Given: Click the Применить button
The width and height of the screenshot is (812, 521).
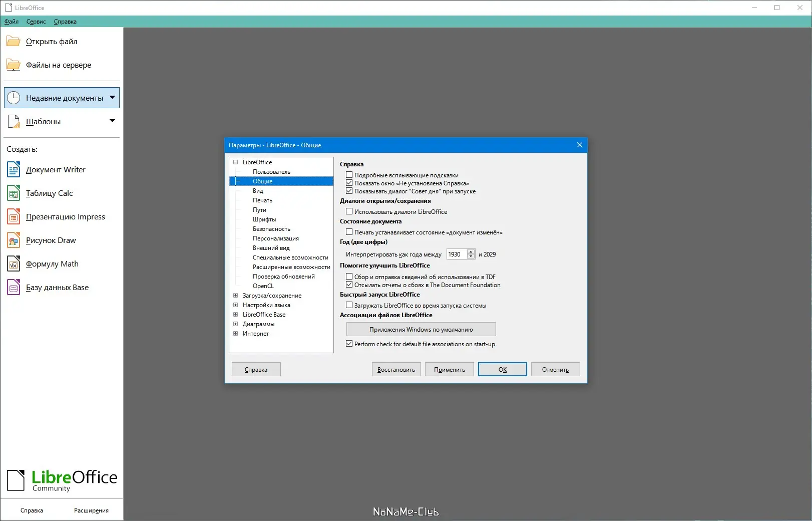Looking at the screenshot, I should pyautogui.click(x=450, y=369).
